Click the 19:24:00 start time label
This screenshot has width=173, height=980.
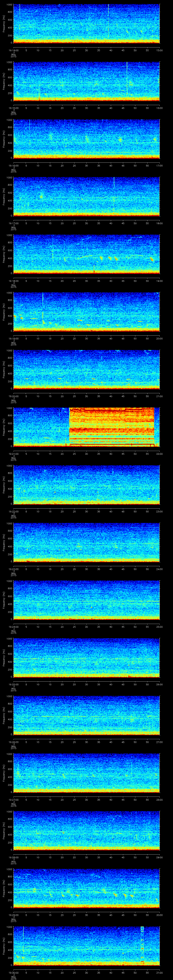click(13, 627)
